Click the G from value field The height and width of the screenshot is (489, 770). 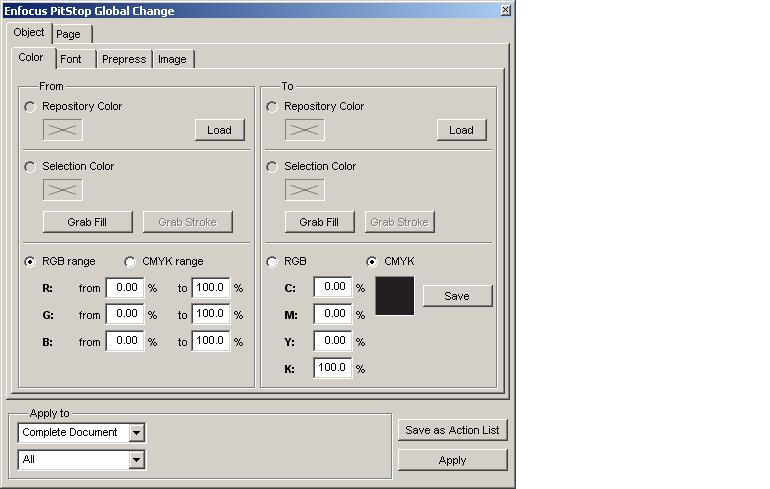pos(125,314)
